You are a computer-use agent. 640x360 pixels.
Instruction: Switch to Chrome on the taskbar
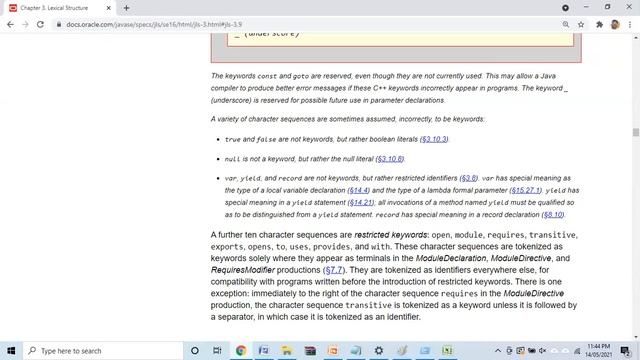241,351
